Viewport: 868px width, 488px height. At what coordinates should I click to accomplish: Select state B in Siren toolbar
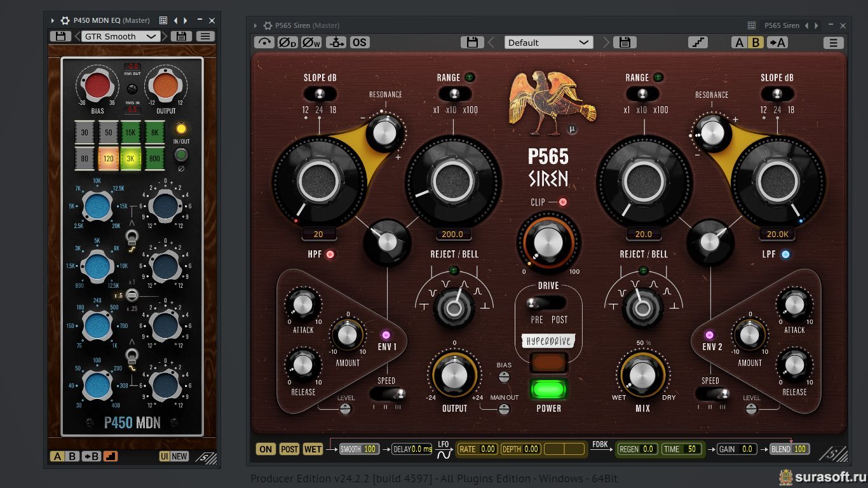pyautogui.click(x=755, y=43)
